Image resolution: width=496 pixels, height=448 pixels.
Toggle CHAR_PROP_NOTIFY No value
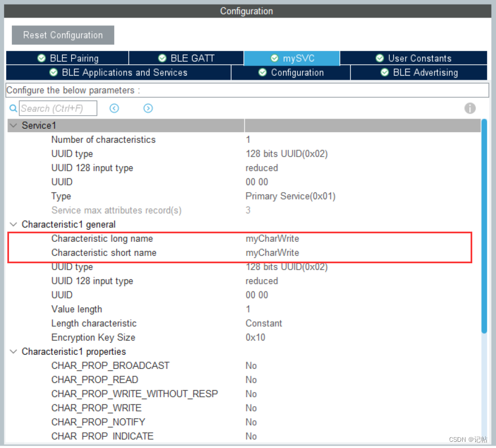(x=251, y=423)
